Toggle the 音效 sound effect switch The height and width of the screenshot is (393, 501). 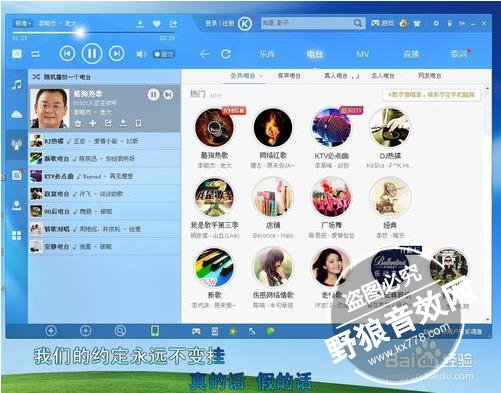click(x=164, y=54)
